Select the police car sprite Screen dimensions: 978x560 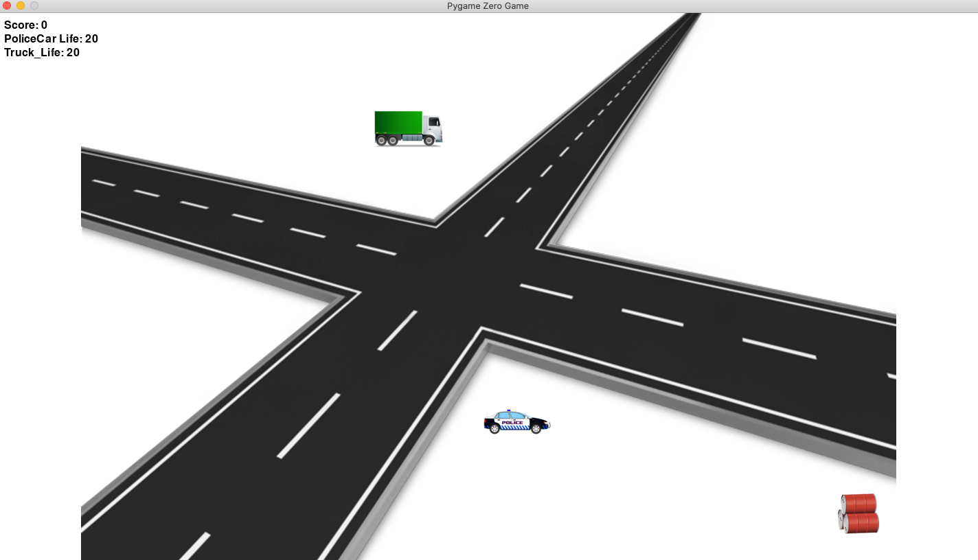point(516,421)
